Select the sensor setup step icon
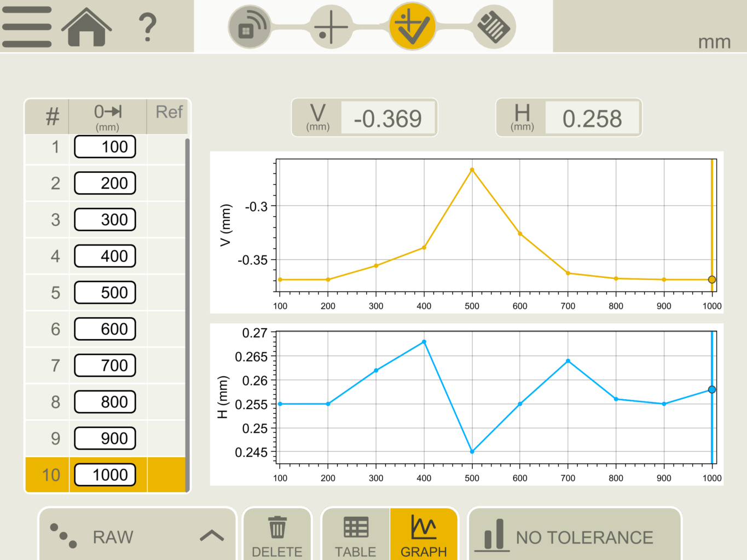This screenshot has height=560, width=747. tap(250, 26)
